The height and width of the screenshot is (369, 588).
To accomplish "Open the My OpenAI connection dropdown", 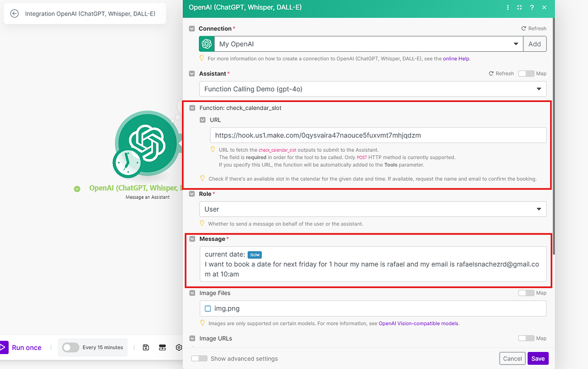I will point(369,44).
